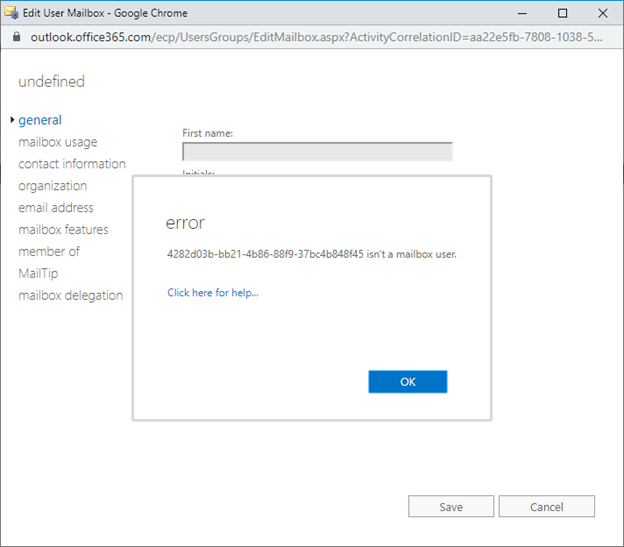Open the mailbox usage section
The image size is (624, 547).
coord(58,142)
